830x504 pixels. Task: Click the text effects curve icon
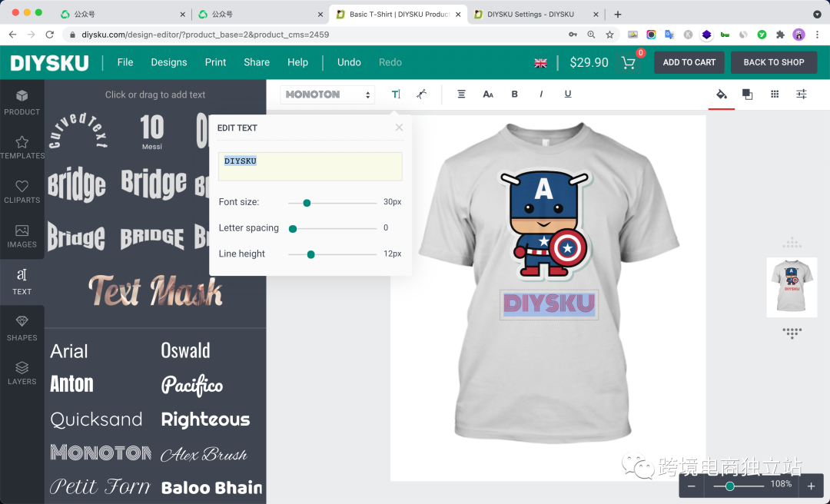[421, 94]
